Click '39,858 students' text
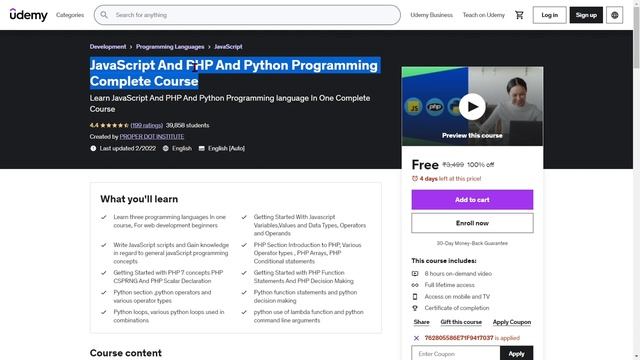 pos(187,125)
